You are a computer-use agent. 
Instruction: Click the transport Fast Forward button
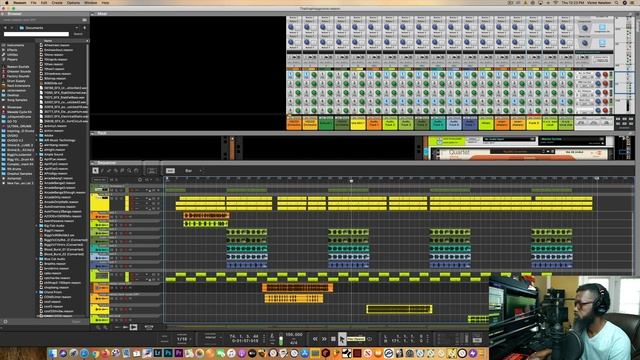324,339
